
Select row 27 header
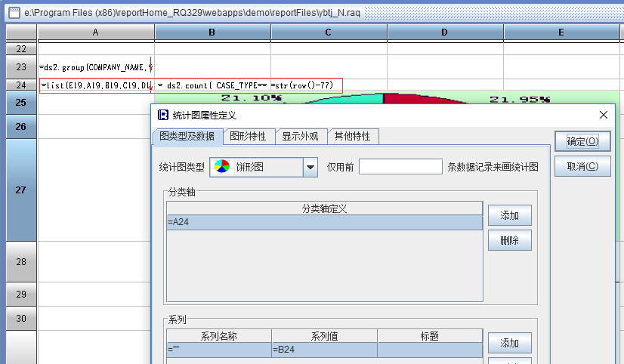coord(21,190)
